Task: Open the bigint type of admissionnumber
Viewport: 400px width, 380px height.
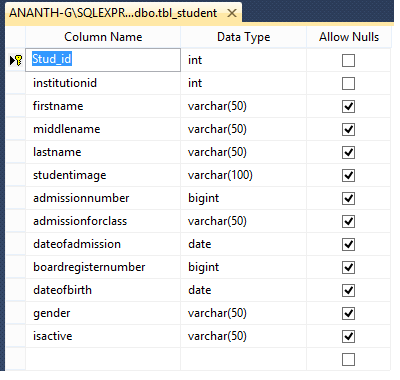Action: (x=243, y=198)
